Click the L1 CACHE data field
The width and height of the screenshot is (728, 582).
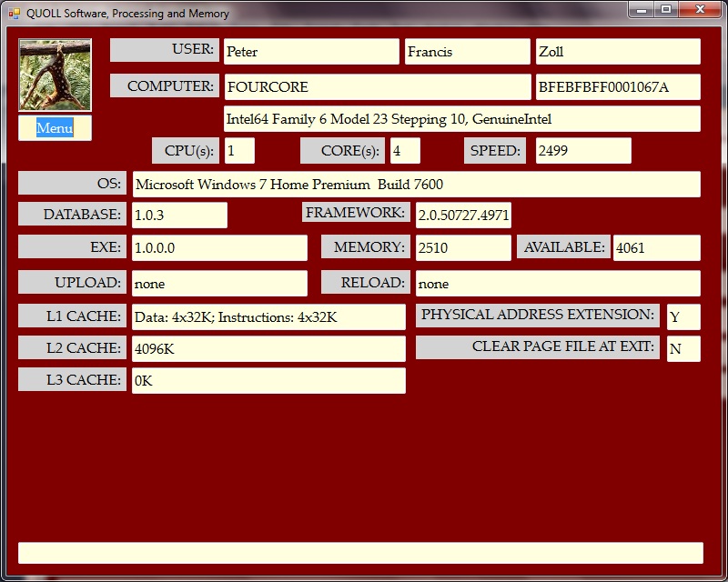point(268,317)
